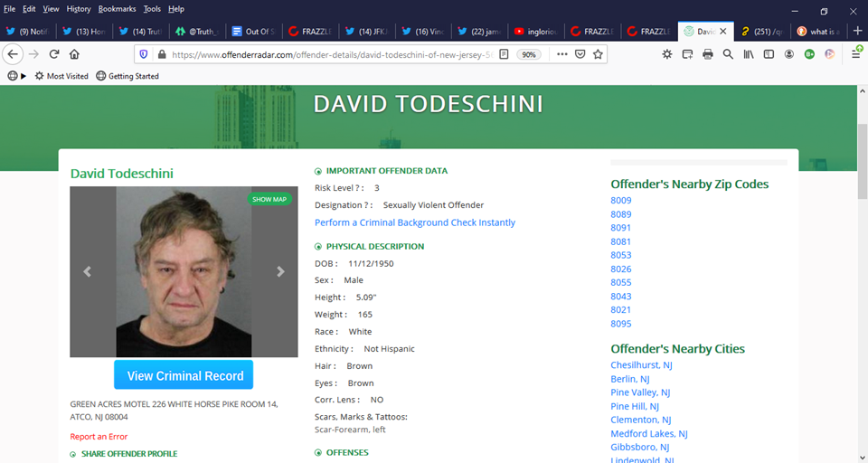Click the SHOW MAP button on photo
Viewport: 868px width, 463px height.
pyautogui.click(x=269, y=199)
